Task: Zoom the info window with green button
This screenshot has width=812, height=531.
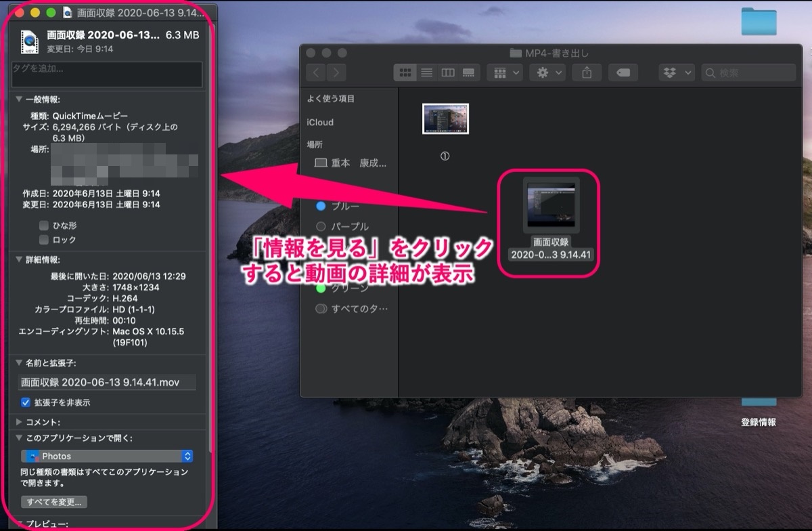Action: pyautogui.click(x=50, y=12)
